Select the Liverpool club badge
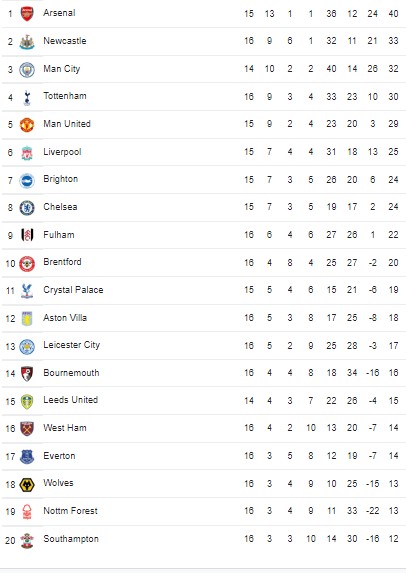The width and height of the screenshot is (406, 573). click(27, 153)
